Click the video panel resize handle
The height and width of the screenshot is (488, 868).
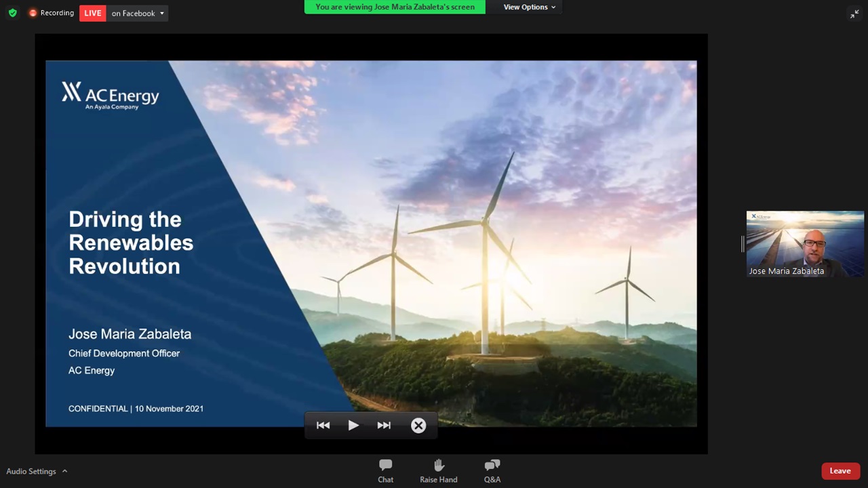click(x=743, y=243)
